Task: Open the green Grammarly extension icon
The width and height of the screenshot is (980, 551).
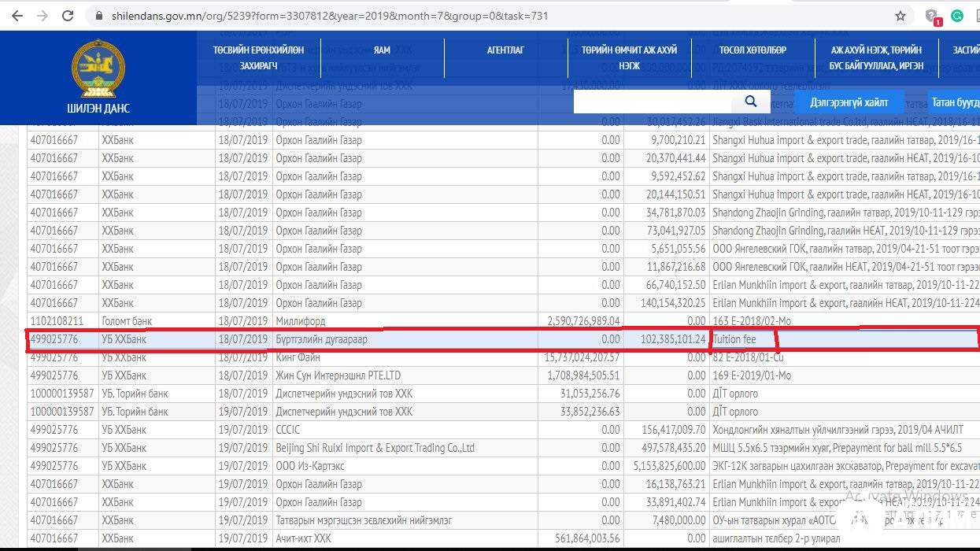Action: point(957,16)
